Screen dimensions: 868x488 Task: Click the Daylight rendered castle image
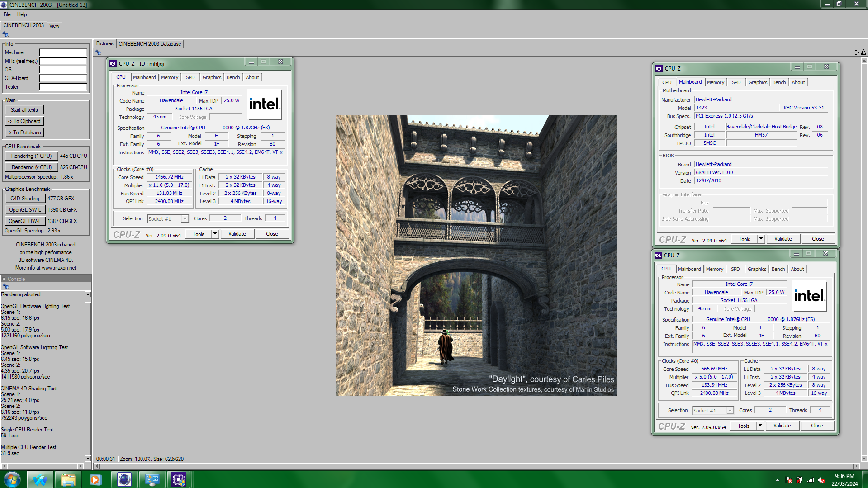pos(476,256)
